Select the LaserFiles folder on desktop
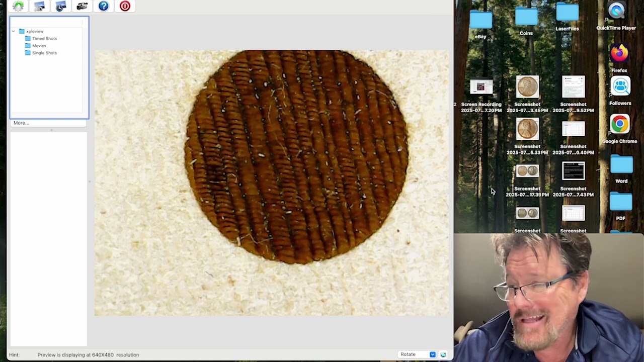The width and height of the screenshot is (644, 362). [x=567, y=17]
